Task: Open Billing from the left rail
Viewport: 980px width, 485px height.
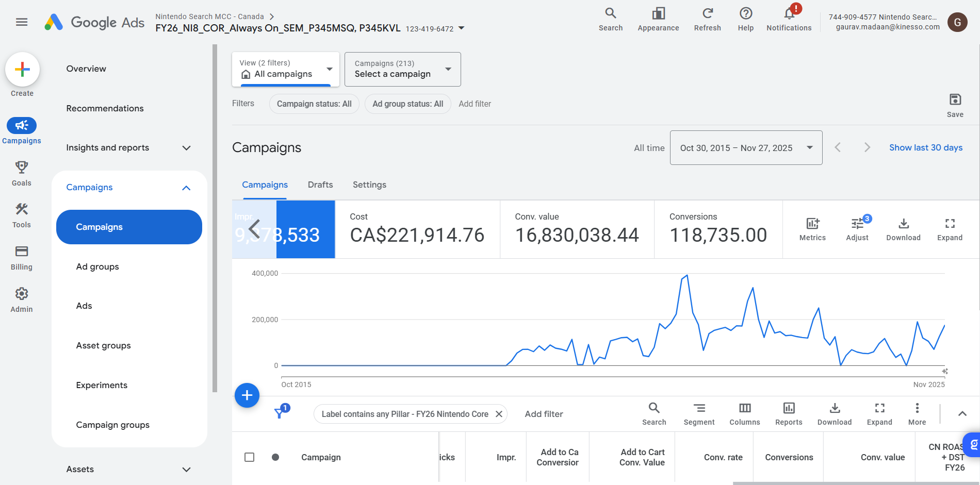Action: [22, 252]
